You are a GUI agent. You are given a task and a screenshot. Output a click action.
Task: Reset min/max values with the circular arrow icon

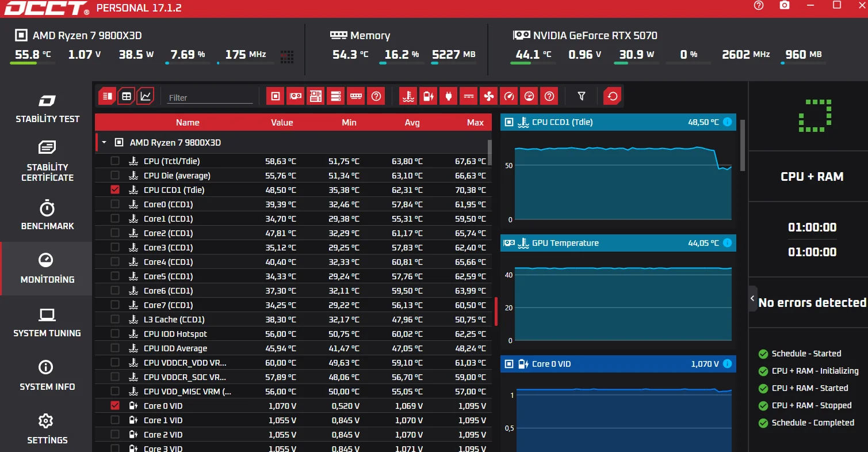coord(613,96)
